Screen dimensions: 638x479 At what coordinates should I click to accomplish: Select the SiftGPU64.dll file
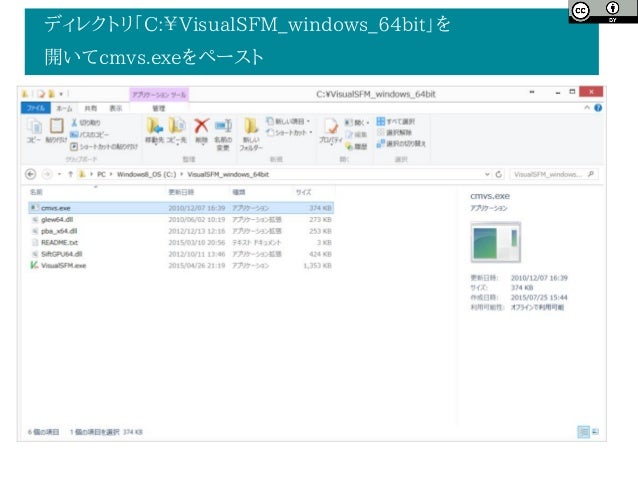click(61, 254)
